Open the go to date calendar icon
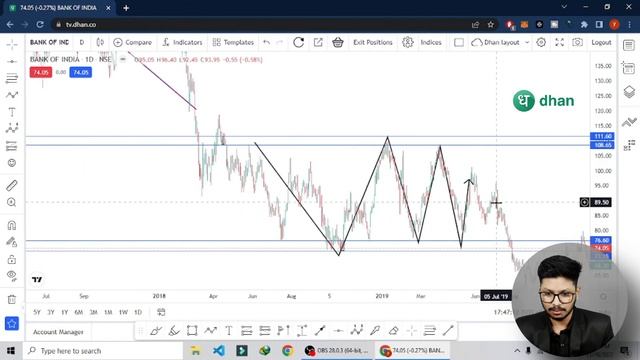The image size is (640, 360). coord(161,312)
